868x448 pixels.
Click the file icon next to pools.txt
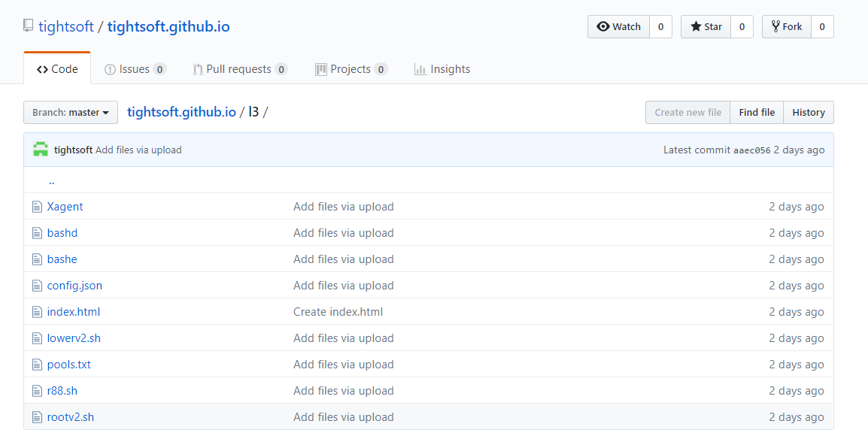37,365
